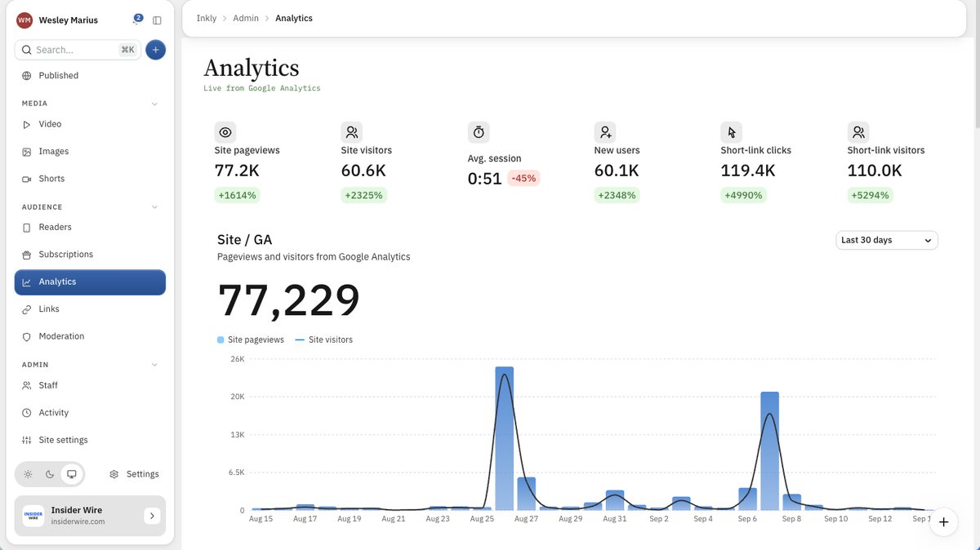Open the Insider Wire site switcher arrow
Viewport: 980px width, 550px height.
(153, 516)
